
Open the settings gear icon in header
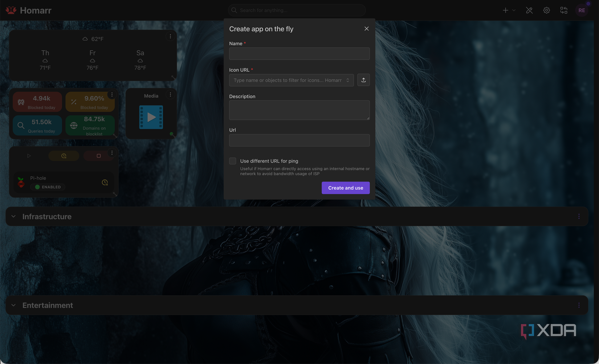546,10
